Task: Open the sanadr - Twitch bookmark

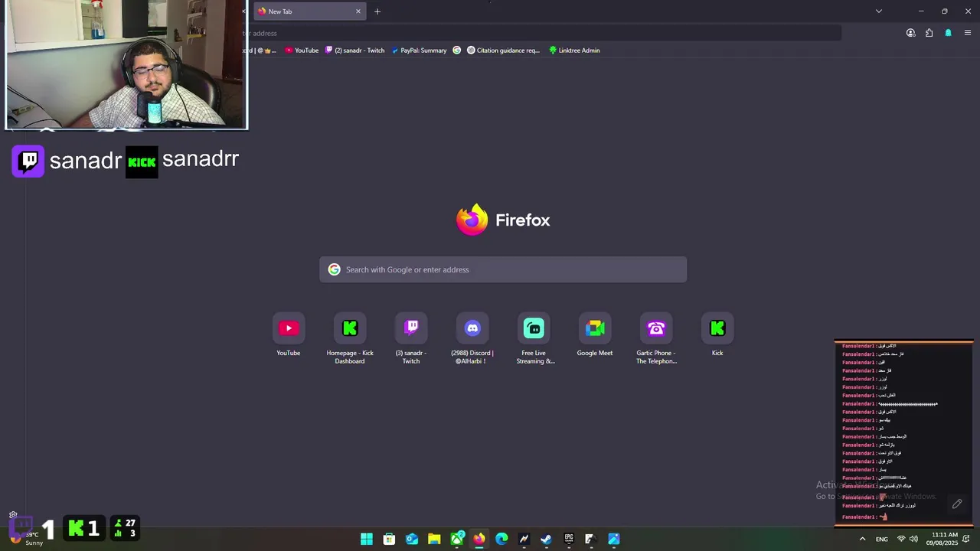Action: coord(354,51)
